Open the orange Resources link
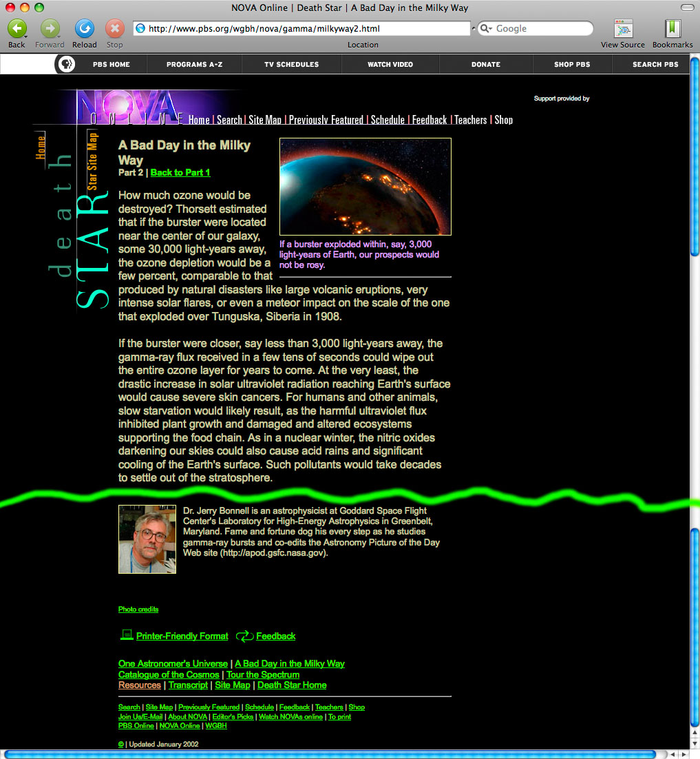700x759 pixels. point(139,685)
